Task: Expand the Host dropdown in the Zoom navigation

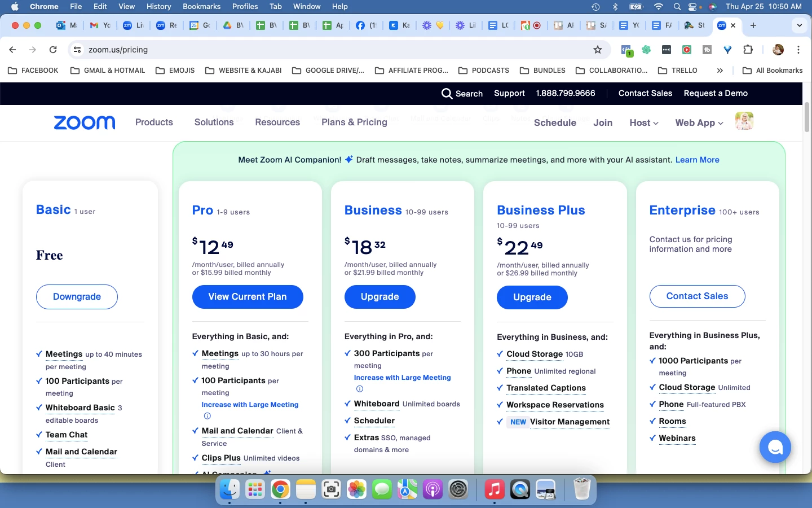Action: click(644, 123)
